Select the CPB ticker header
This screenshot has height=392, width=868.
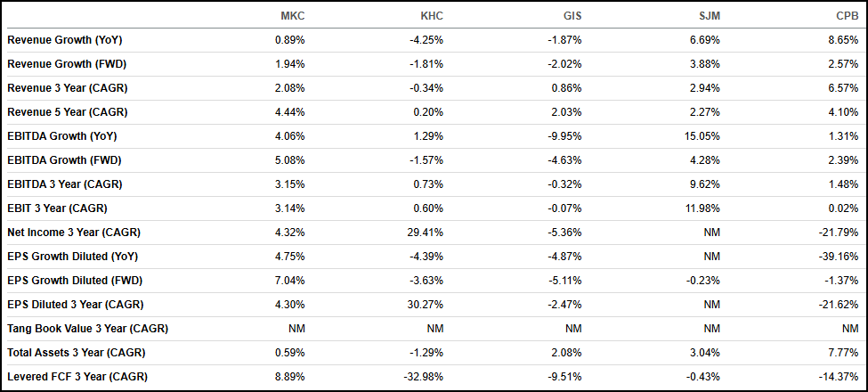[848, 16]
